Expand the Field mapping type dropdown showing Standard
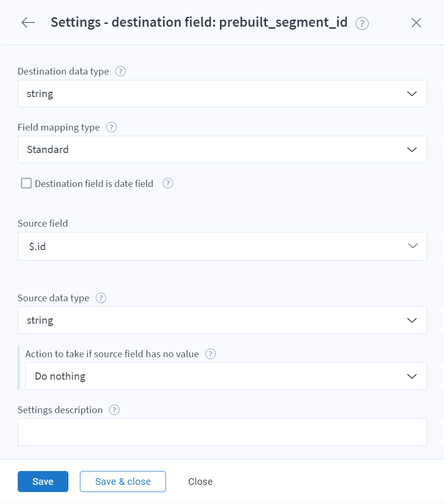The width and height of the screenshot is (444, 504). pos(222,149)
